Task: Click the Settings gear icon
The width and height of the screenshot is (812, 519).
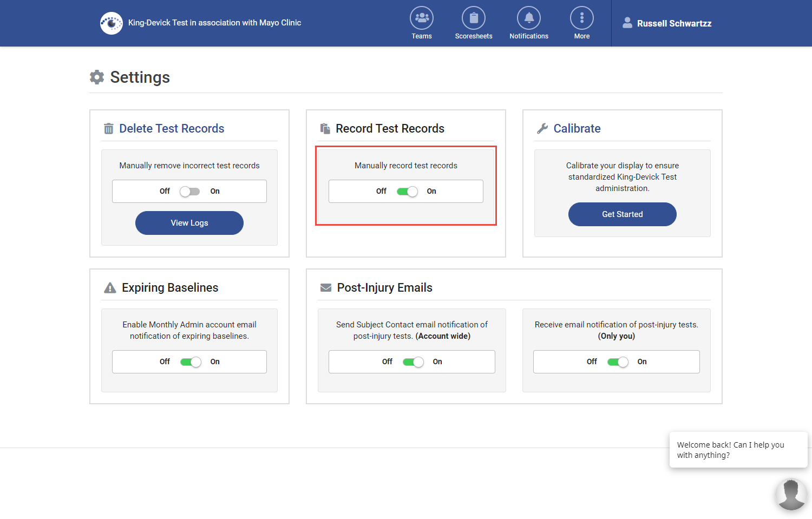Action: point(97,77)
